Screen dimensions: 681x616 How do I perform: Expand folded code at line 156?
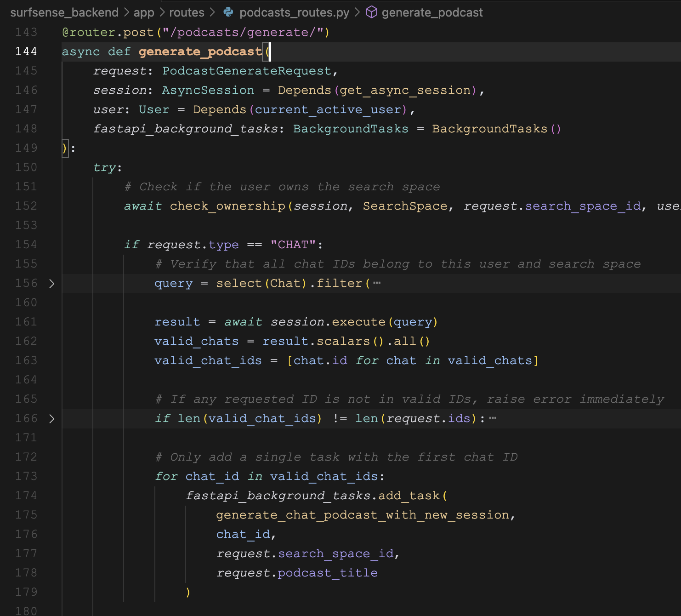tap(52, 284)
